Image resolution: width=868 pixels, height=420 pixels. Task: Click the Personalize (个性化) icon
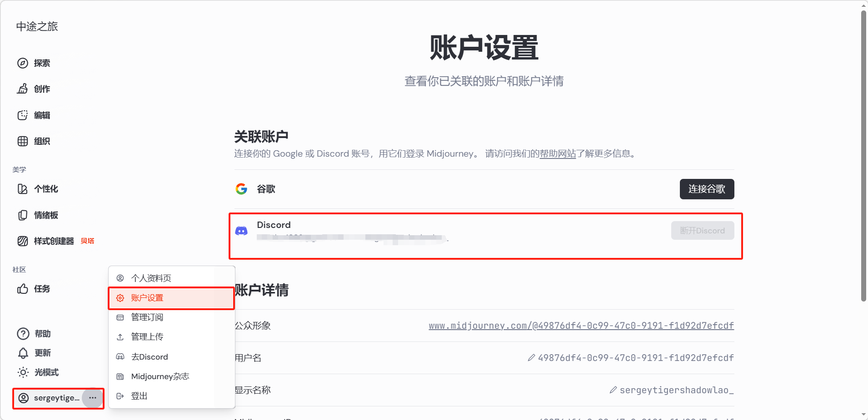pos(23,189)
